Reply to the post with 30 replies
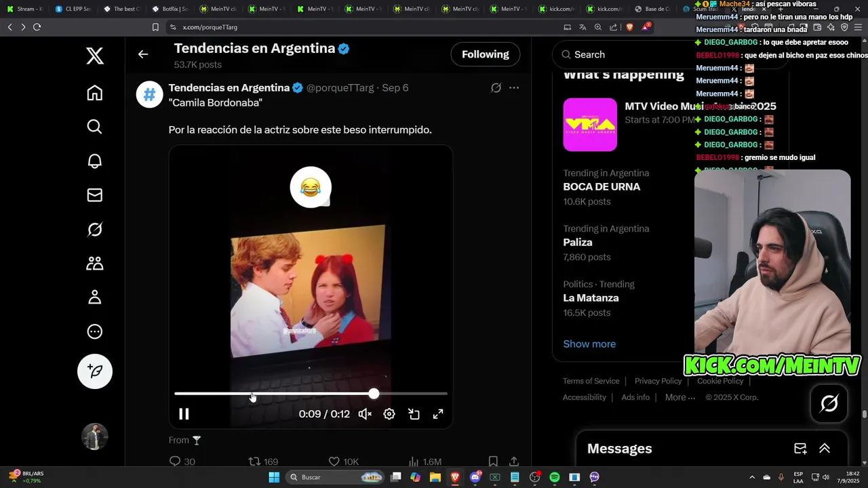The width and height of the screenshot is (868, 488). pos(182,462)
